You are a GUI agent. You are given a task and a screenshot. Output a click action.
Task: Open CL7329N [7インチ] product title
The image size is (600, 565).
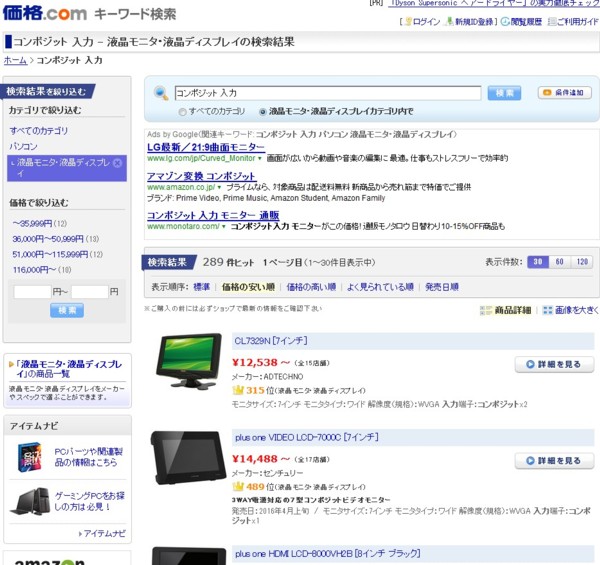click(x=271, y=341)
